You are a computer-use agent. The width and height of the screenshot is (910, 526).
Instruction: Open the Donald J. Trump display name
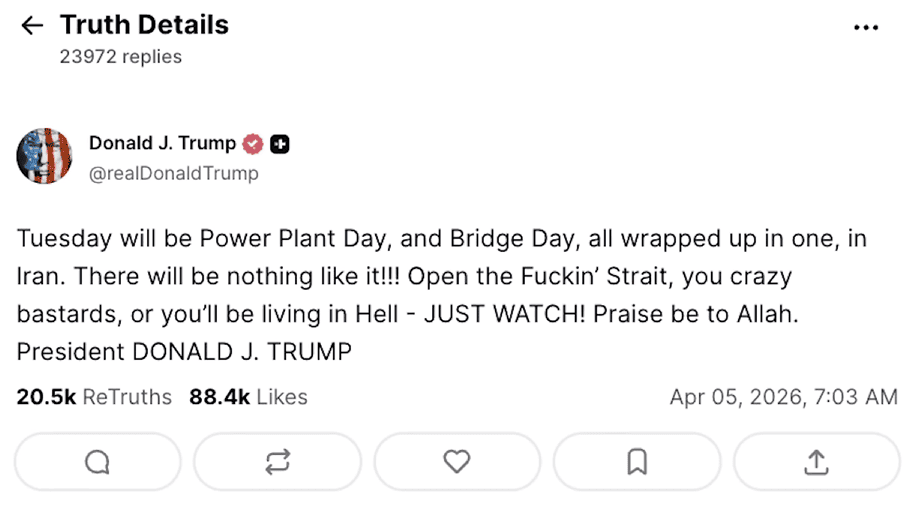coord(162,144)
